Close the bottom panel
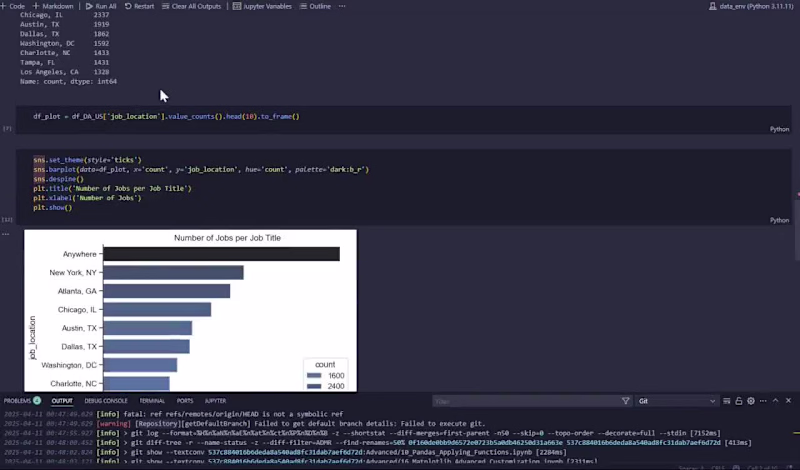 [788, 401]
